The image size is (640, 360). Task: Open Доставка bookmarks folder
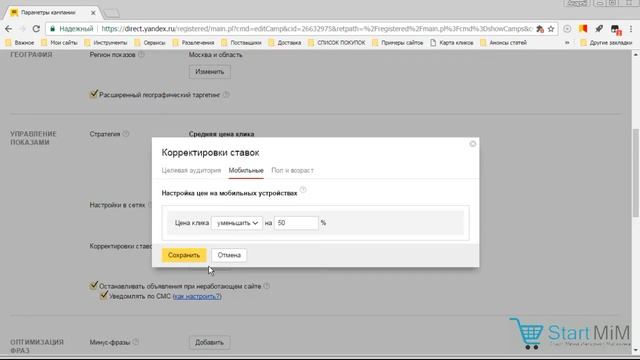tap(285, 42)
